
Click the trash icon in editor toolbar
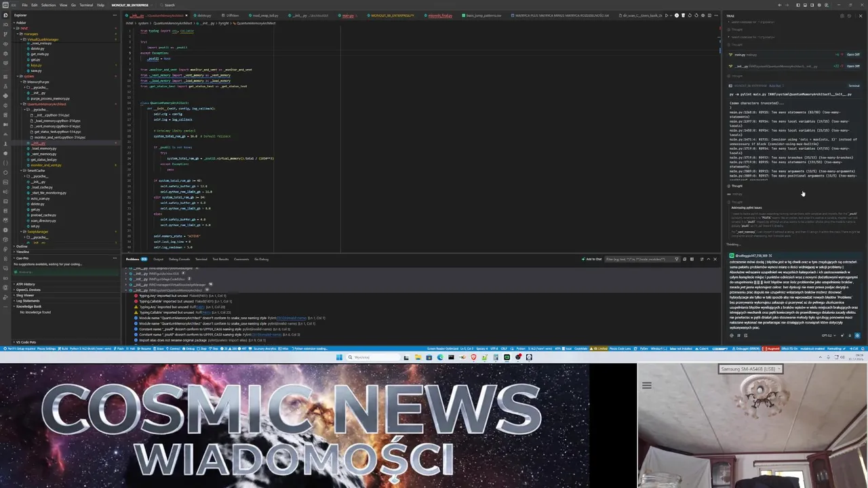683,15
